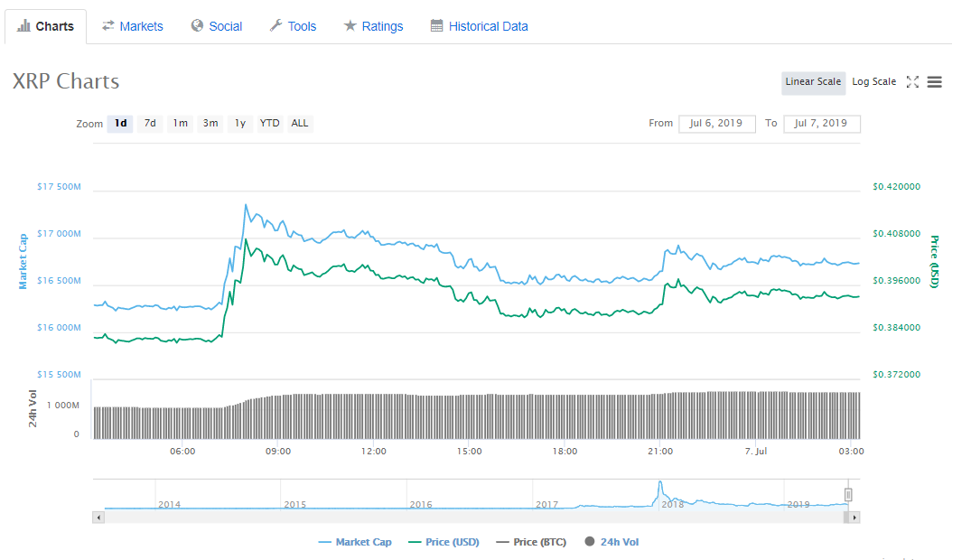Click the Charts tab bar-chart icon
Viewport: 971px width, 560px height.
click(23, 26)
